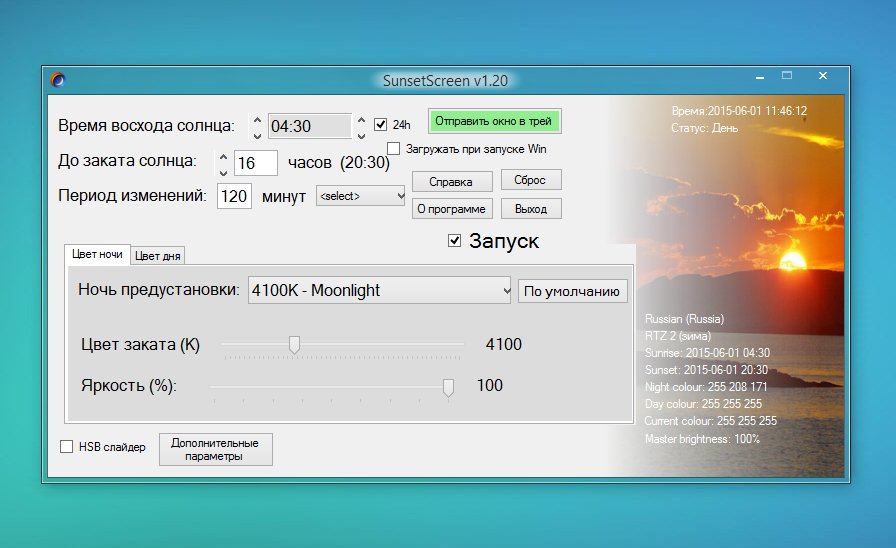Open the 4100K - Moonlight preset dropdown
Viewport: 896px width, 548px height.
tap(379, 290)
